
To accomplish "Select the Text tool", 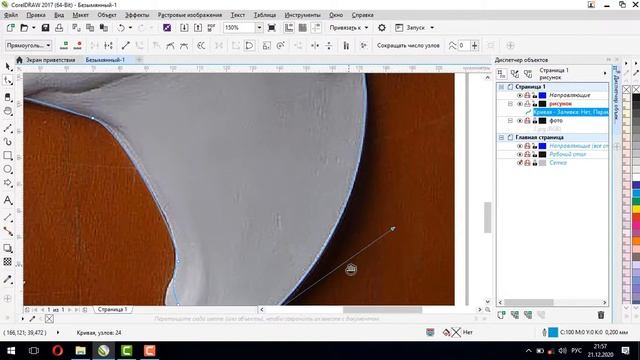I will coord(8,200).
